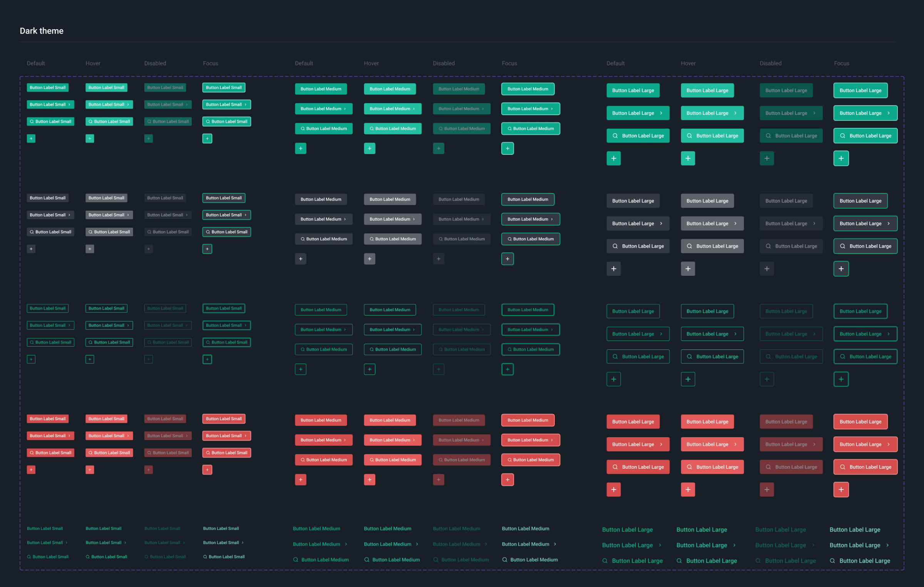This screenshot has height=587, width=924.
Task: Click text-only Button Label Medium with search icon under Hover
Action: tap(392, 560)
